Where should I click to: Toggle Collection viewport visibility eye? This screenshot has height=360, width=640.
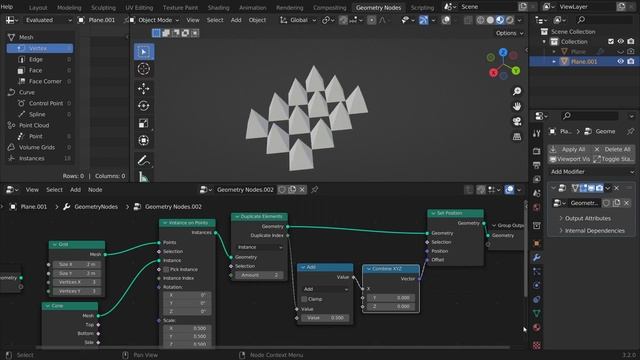[x=620, y=42]
